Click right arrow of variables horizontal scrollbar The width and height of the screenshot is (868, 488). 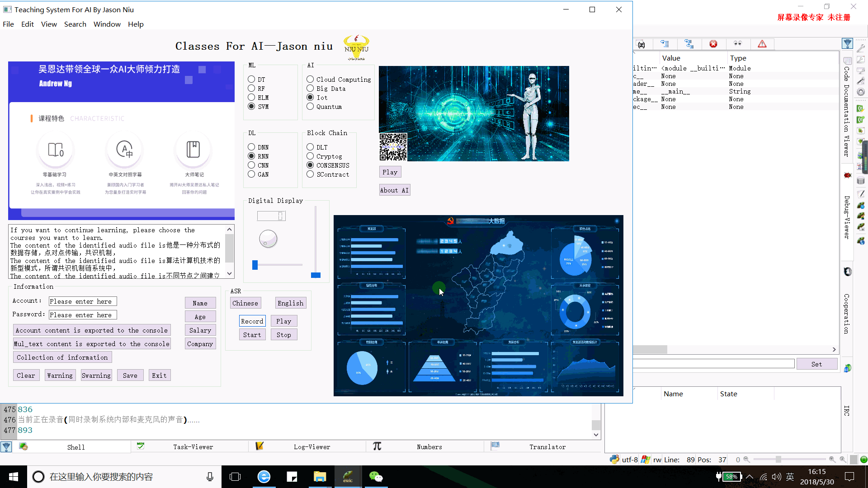(x=834, y=349)
